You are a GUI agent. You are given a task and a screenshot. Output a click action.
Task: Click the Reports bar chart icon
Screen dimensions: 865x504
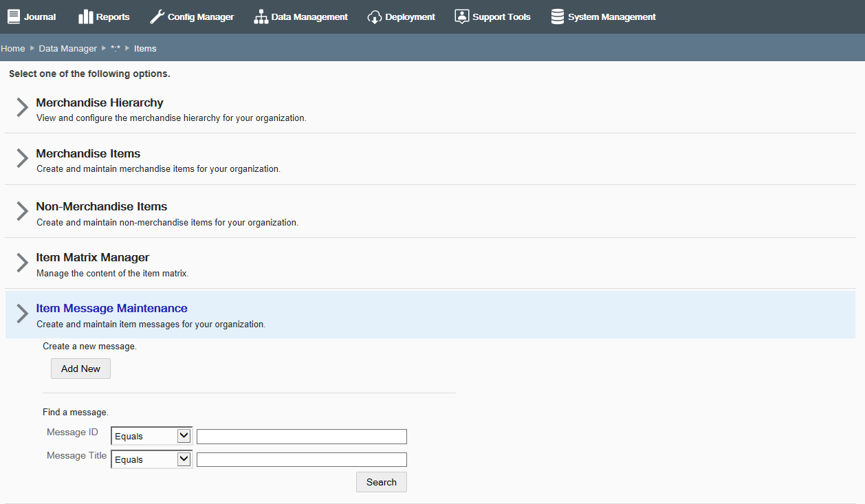(85, 17)
